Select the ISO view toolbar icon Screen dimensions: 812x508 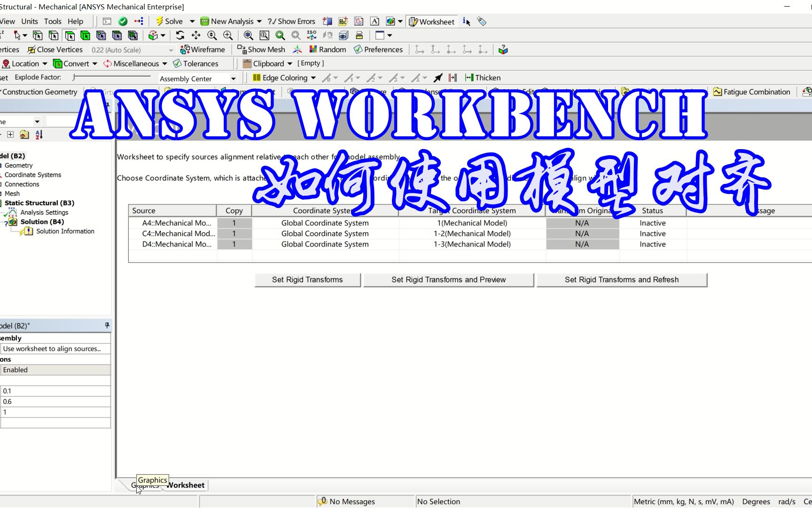(311, 35)
